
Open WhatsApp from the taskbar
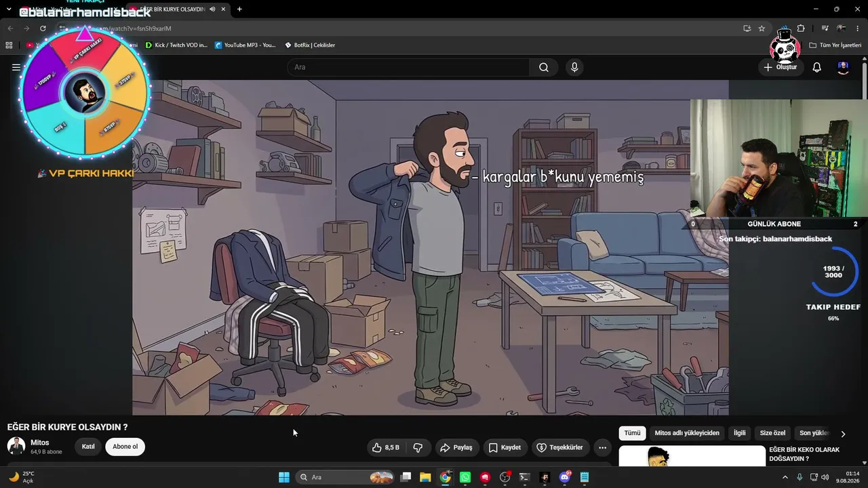[465, 477]
